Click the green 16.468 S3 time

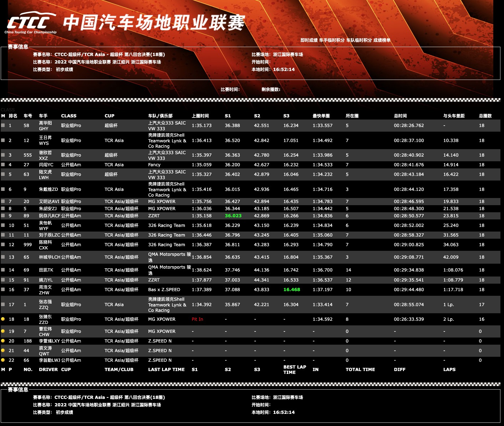pos(292,290)
